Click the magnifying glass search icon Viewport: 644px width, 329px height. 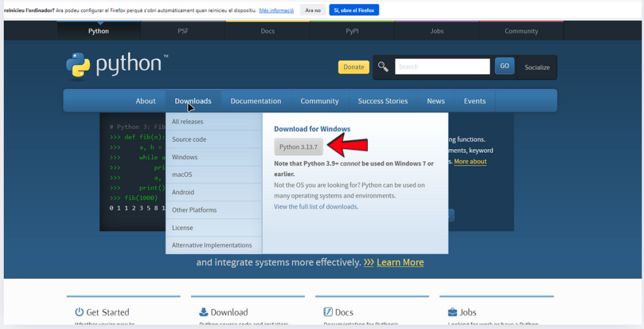pyautogui.click(x=383, y=67)
